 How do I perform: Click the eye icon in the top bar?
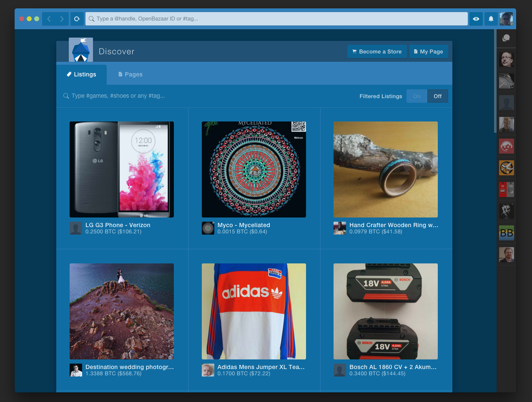tap(476, 19)
